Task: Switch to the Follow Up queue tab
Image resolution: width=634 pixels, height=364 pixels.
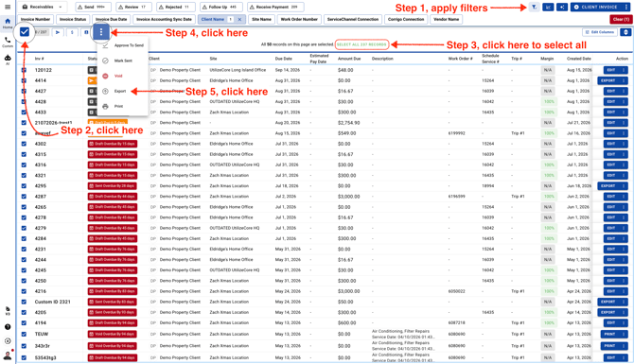Action: pos(221,7)
